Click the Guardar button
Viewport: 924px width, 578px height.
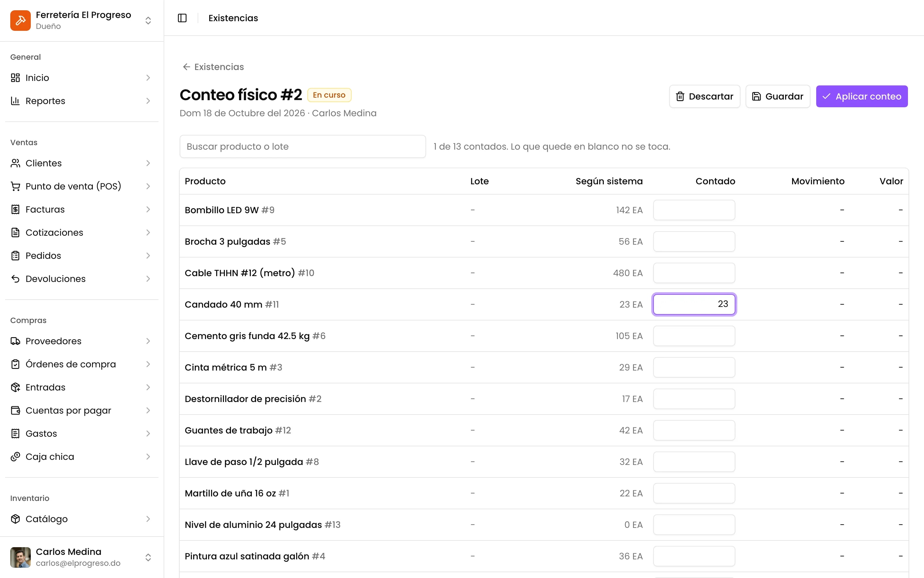[777, 96]
